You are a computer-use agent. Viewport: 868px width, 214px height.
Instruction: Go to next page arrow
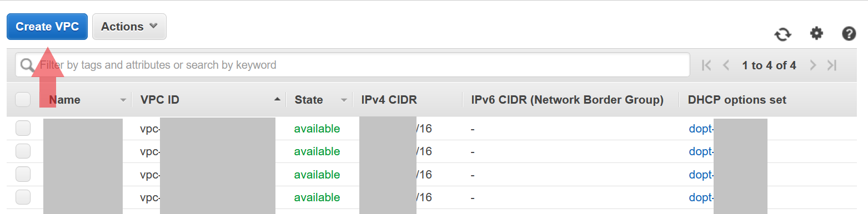click(813, 65)
